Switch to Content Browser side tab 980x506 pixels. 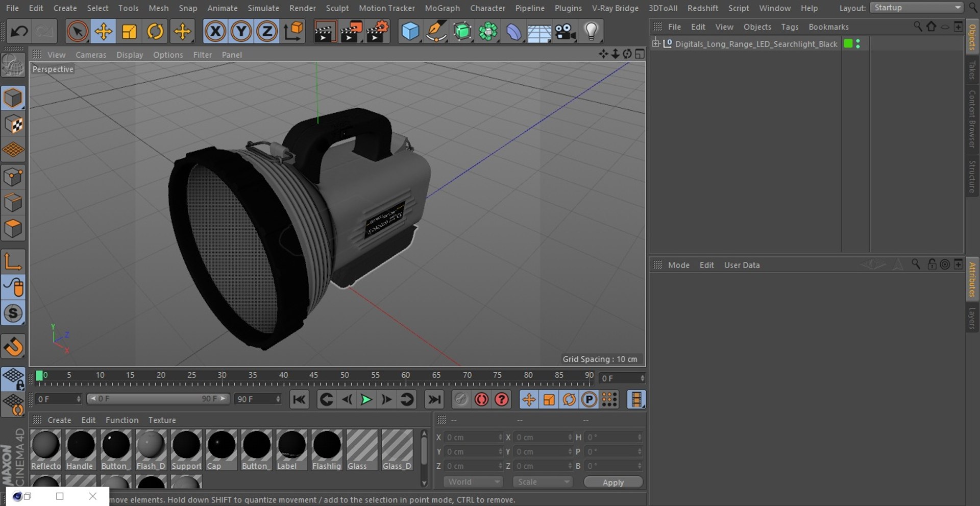[x=972, y=119]
